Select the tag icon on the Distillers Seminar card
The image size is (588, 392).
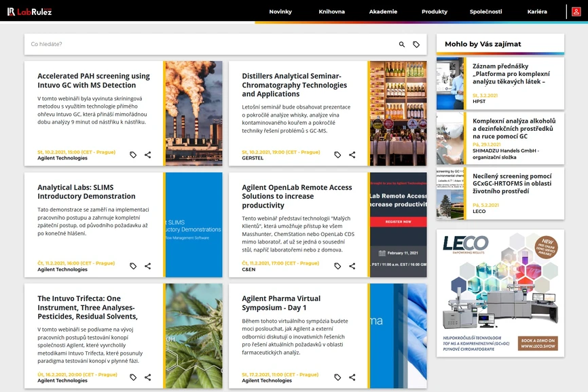(x=337, y=154)
